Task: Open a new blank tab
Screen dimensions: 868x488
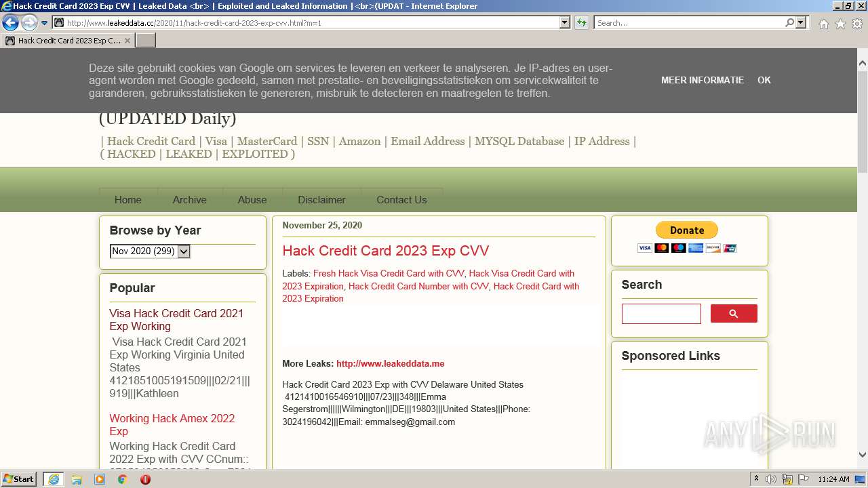Action: 146,41
